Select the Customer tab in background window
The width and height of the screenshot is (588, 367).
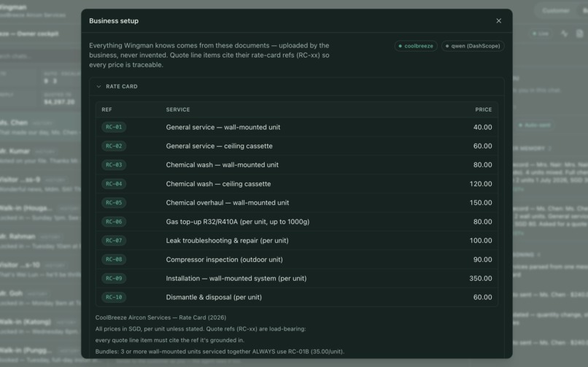555,10
